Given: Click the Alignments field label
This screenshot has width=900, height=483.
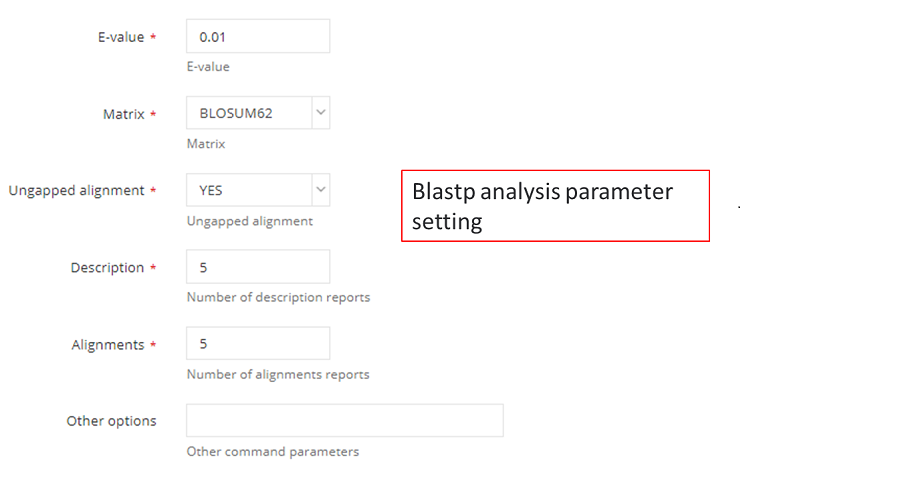Looking at the screenshot, I should click(108, 344).
